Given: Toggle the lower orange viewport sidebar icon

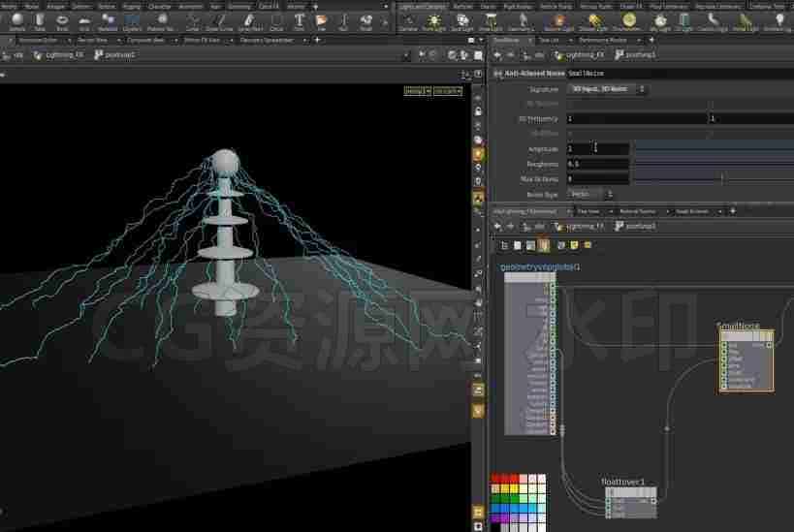Looking at the screenshot, I should [x=478, y=411].
